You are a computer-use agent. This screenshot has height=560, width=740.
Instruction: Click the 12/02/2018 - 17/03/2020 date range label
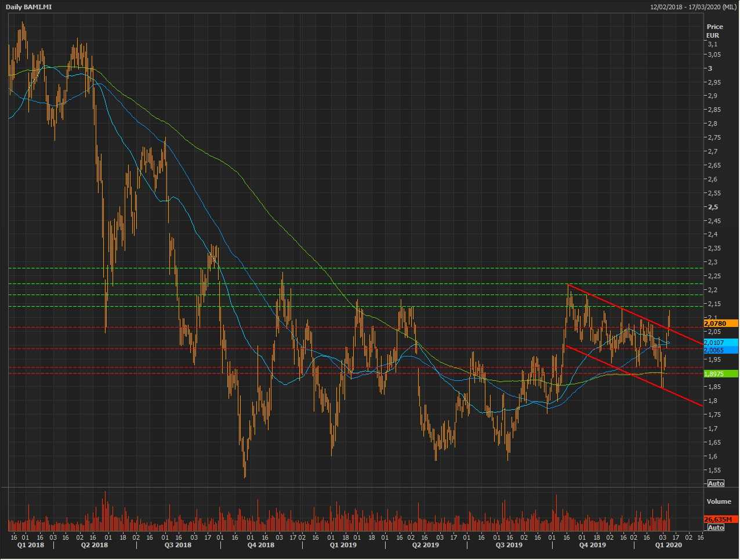click(693, 6)
